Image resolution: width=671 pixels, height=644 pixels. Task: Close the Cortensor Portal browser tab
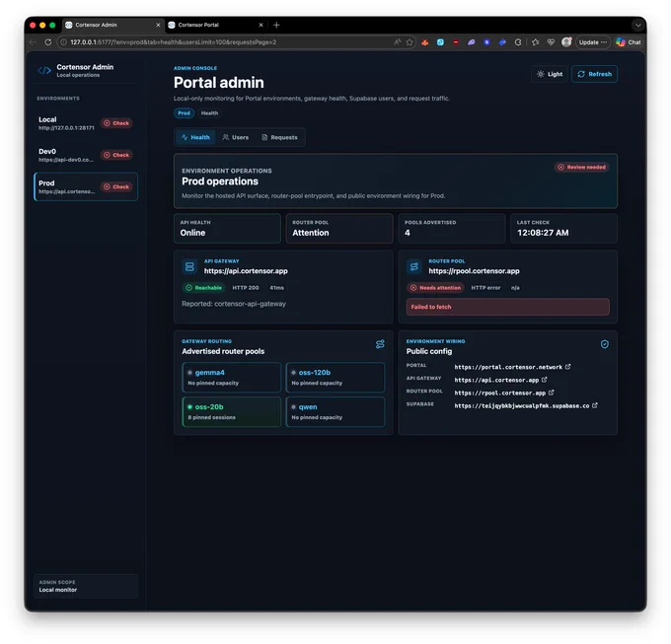(x=261, y=25)
